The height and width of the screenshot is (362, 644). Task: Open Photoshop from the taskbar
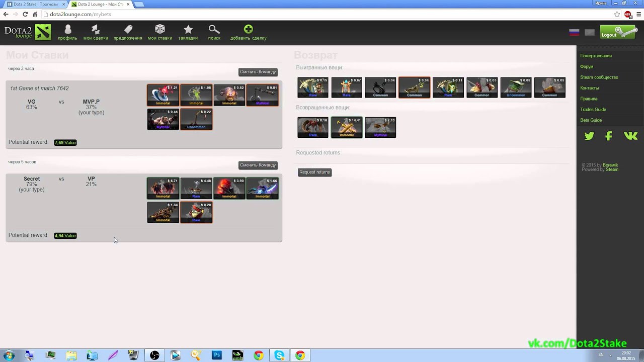(x=217, y=355)
